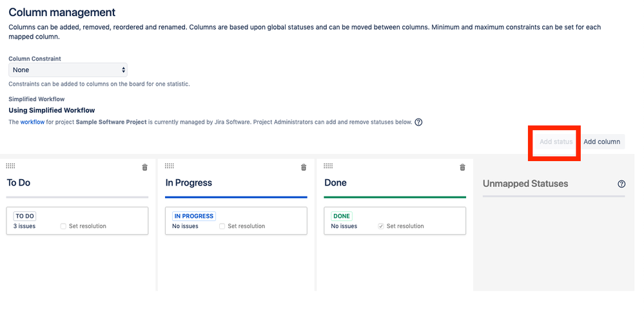Click the Add column button
Image resolution: width=644 pixels, height=326 pixels.
pos(601,142)
